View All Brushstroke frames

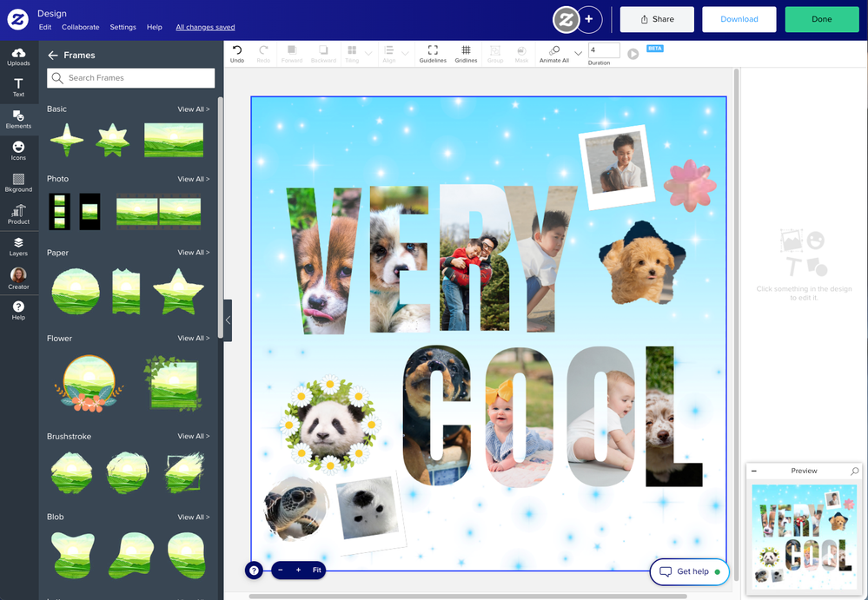[x=193, y=436]
